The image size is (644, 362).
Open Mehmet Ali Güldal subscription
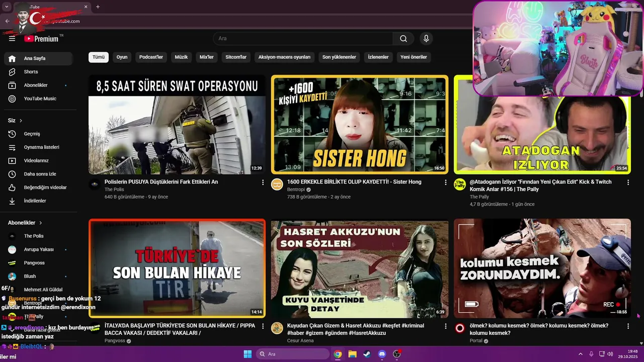click(x=38, y=290)
